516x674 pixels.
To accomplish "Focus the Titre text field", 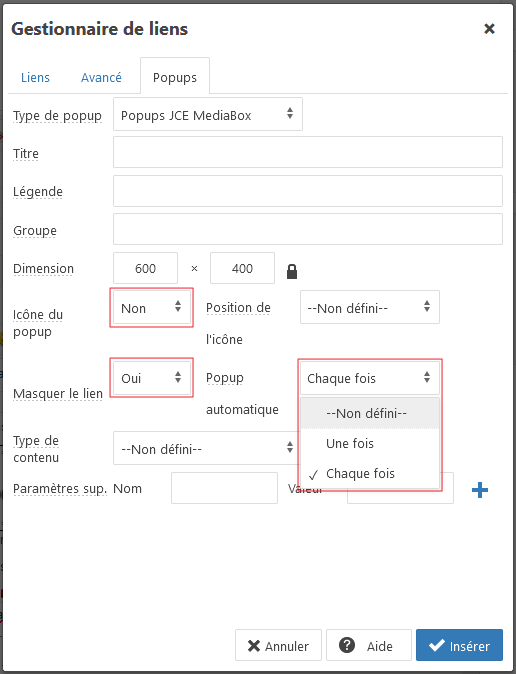I will tap(308, 152).
